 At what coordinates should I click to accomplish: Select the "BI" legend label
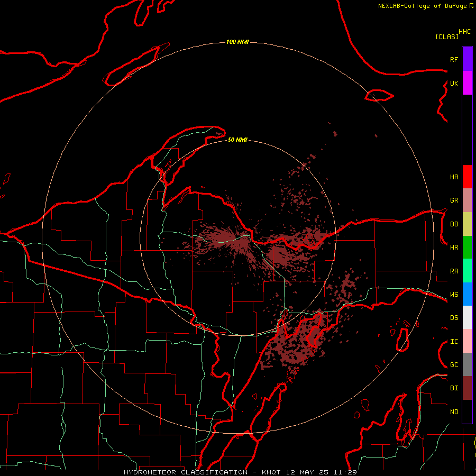pos(454,388)
